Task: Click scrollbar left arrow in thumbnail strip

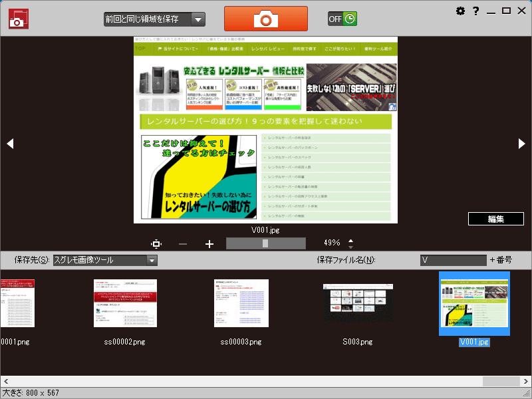Action: (6, 381)
